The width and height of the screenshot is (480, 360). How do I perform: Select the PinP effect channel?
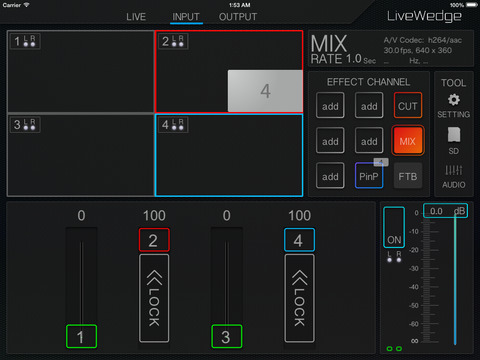coord(369,176)
